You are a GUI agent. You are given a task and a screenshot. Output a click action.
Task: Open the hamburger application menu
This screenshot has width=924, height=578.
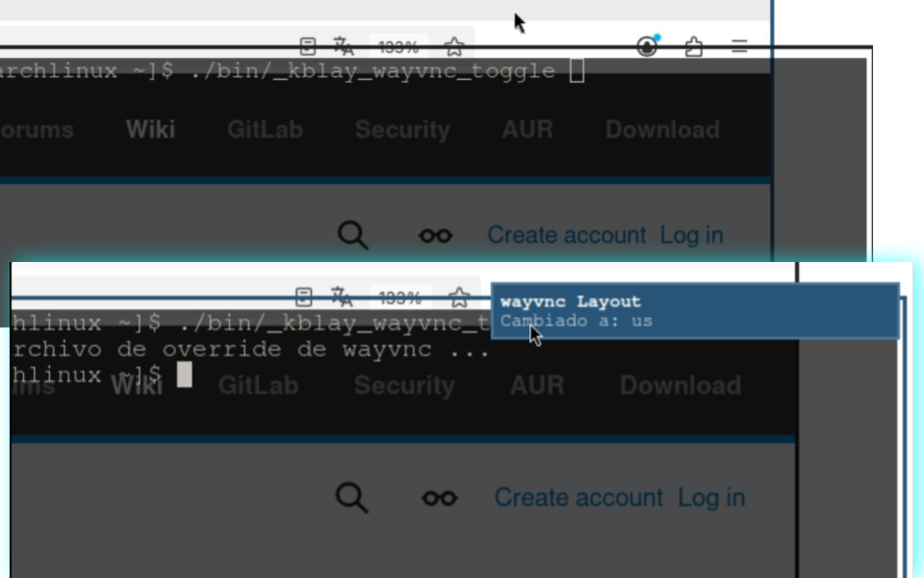(739, 46)
